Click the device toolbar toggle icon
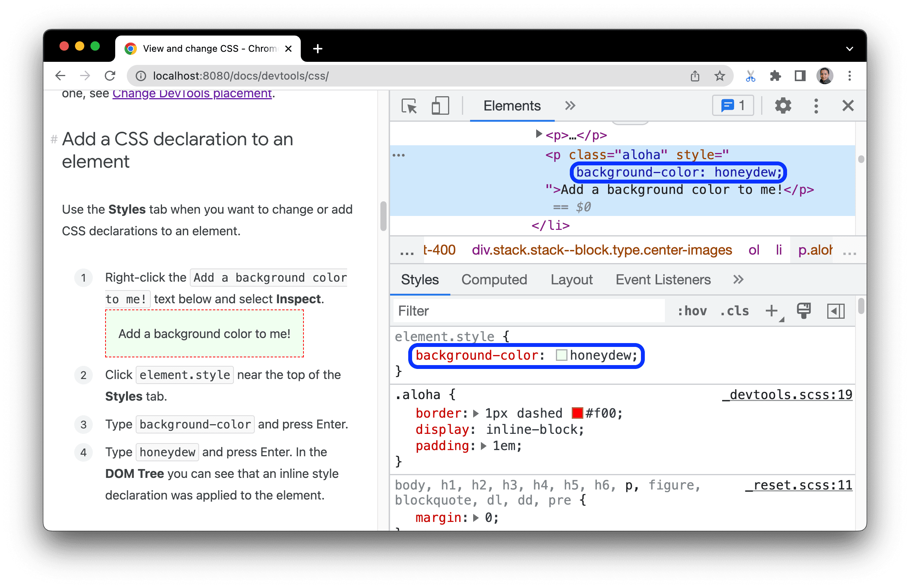Image resolution: width=910 pixels, height=588 pixels. [x=436, y=106]
